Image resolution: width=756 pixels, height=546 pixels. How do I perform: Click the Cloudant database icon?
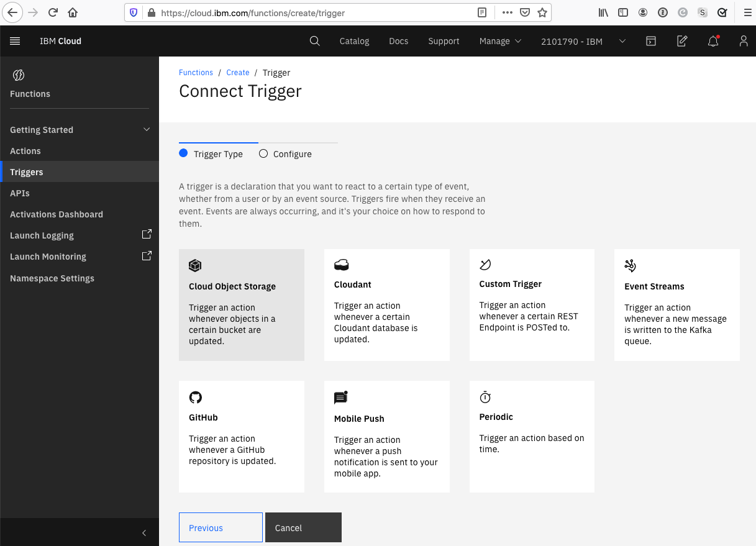point(341,265)
